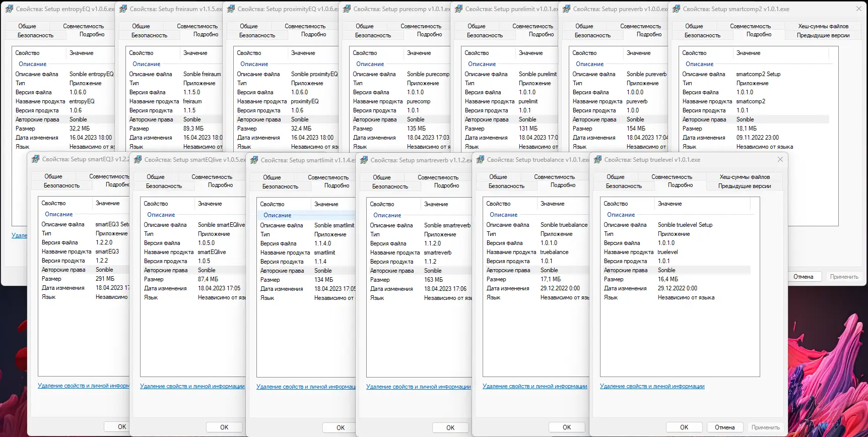Viewport: 868px width, 437px height.
Task: Select the "163 МБ" size in smartreverb window
Action: 433,280
